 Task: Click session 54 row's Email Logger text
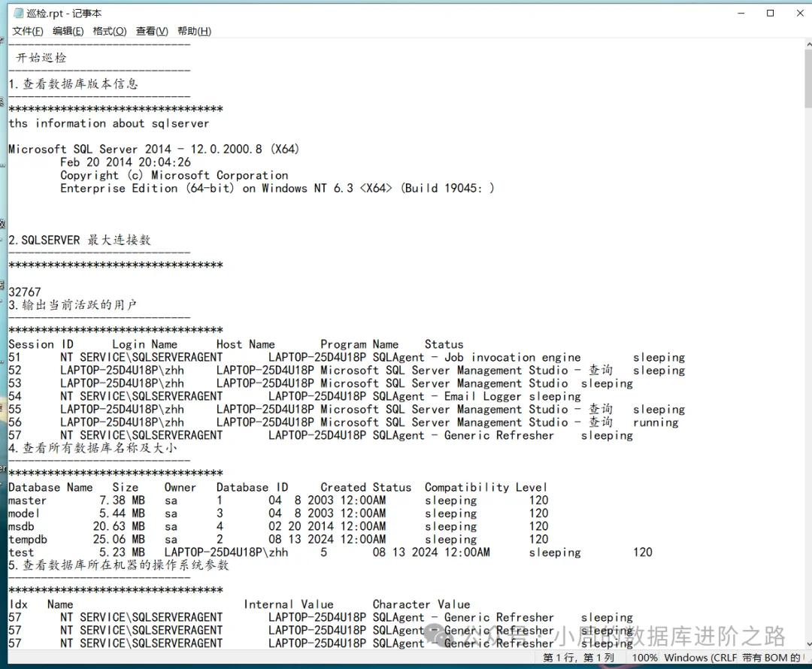(x=483, y=397)
